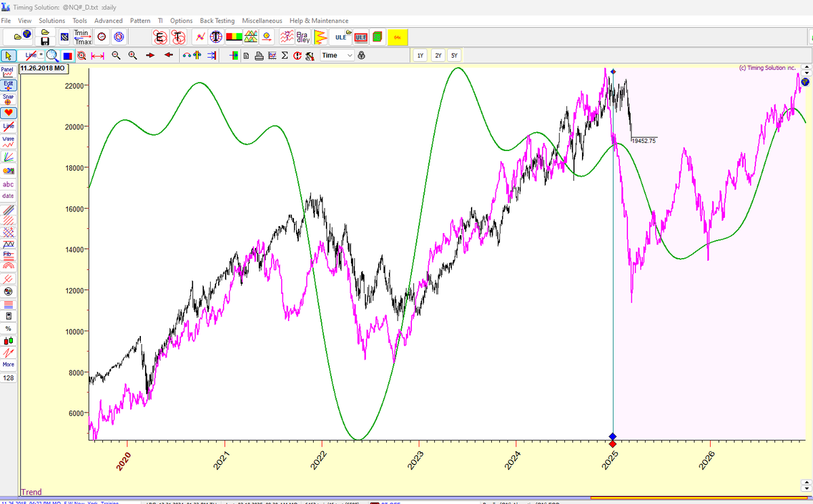Click the padlock icon beside Time
The width and height of the screenshot is (813, 504).
pos(361,56)
